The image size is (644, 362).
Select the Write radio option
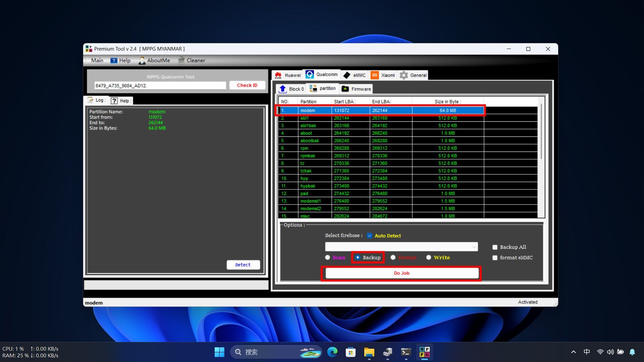coord(429,257)
